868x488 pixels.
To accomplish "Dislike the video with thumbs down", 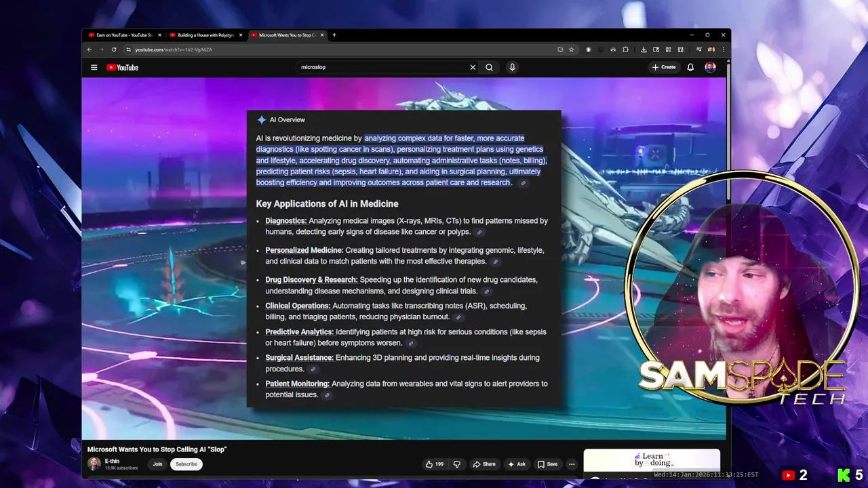I will (456, 464).
